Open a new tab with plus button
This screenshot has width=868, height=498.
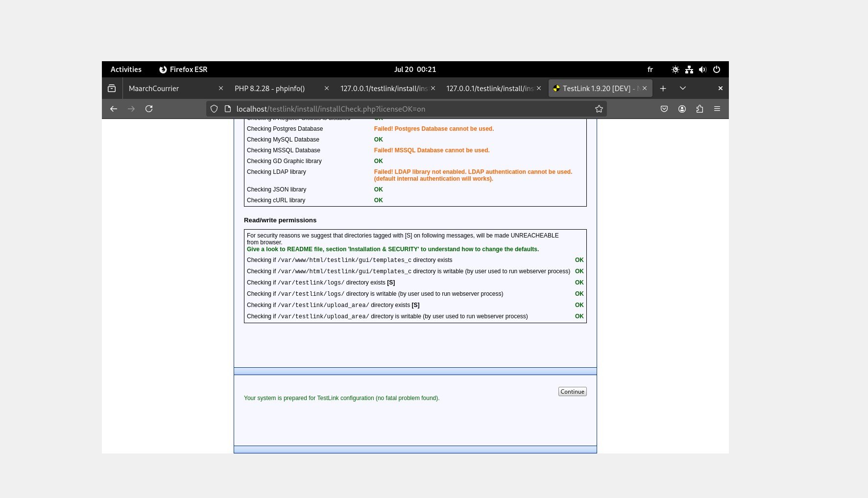coord(663,88)
